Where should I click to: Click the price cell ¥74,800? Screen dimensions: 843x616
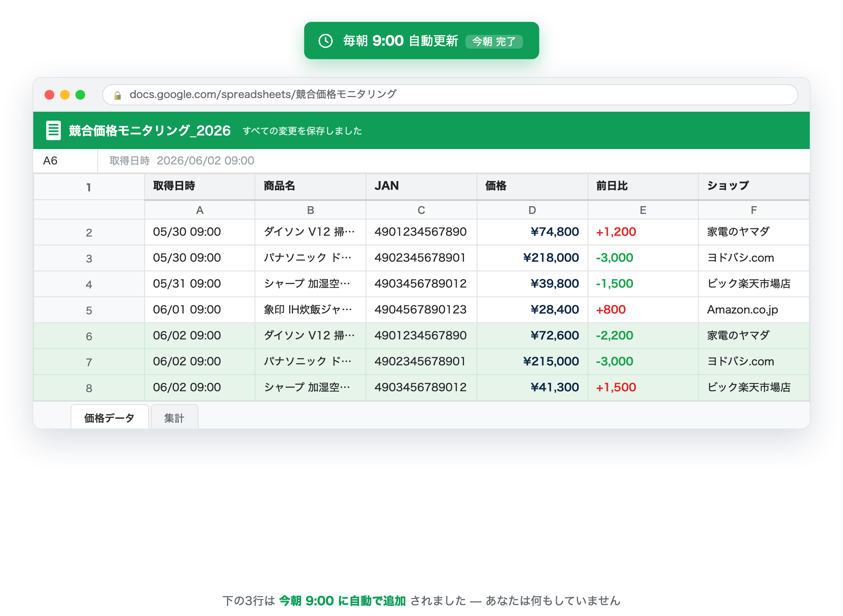532,232
